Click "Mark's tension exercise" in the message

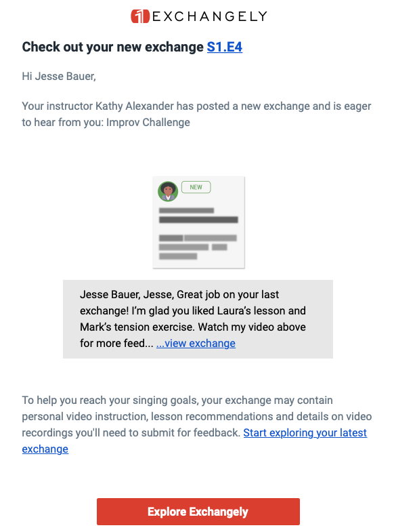[x=137, y=327]
